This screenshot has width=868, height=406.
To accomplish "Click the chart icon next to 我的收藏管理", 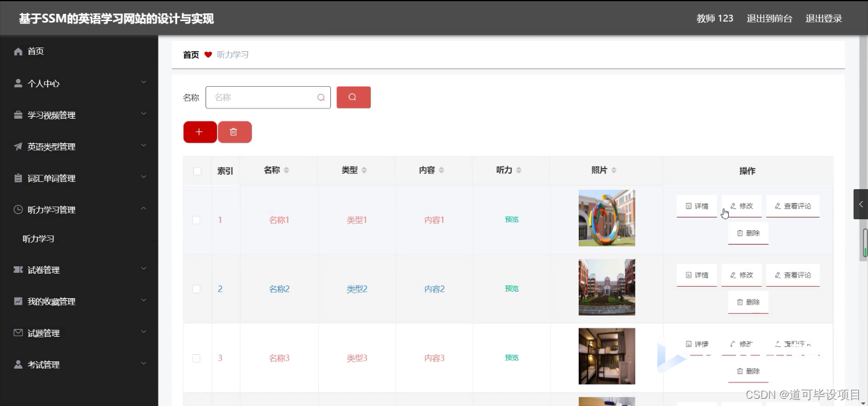I will (18, 301).
